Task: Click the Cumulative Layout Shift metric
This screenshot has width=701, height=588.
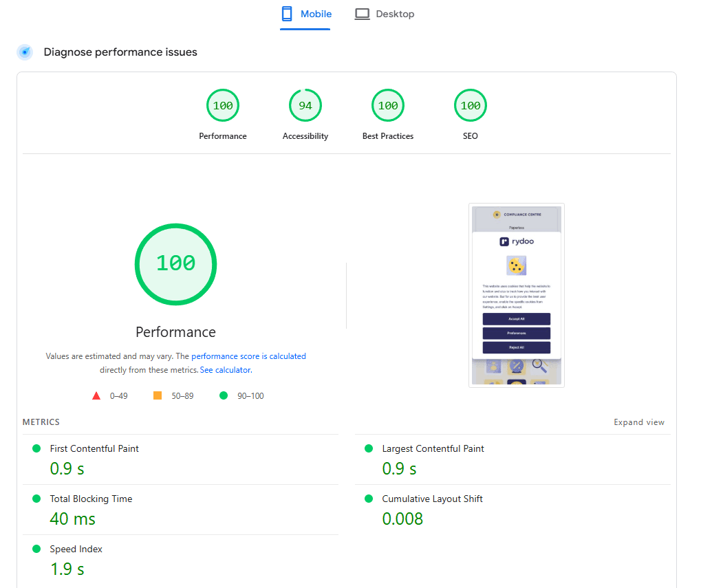Action: click(432, 499)
